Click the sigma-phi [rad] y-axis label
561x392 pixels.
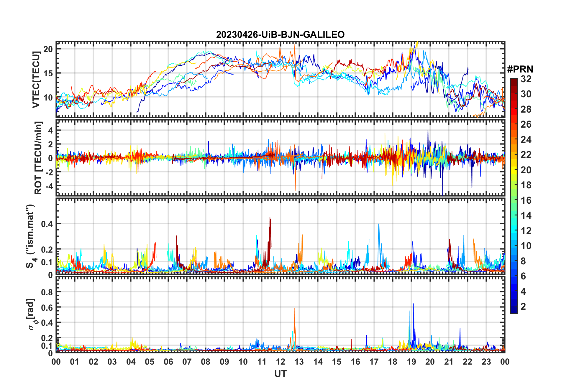[x=31, y=314]
